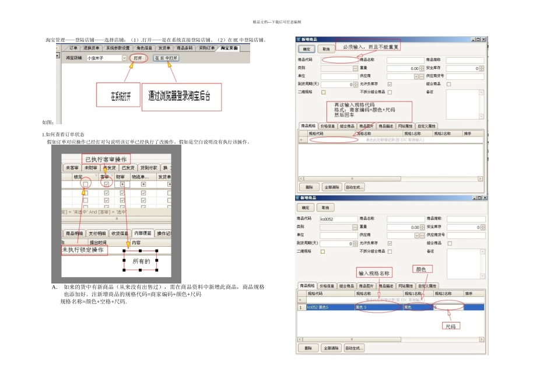Image resolution: width=554 pixels, height=392 pixels.
Task: Click 在 IE 中打开 button
Action: (x=166, y=58)
